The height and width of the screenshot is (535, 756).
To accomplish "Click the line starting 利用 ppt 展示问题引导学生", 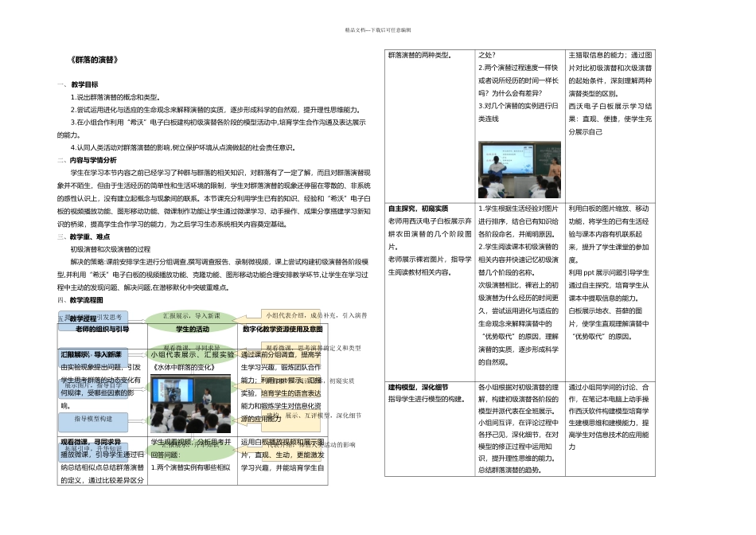I will 609,272.
